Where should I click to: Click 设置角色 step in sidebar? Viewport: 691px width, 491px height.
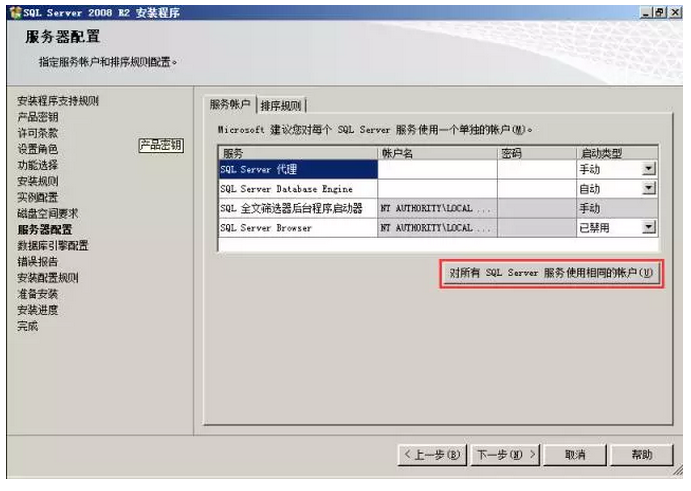[37, 149]
